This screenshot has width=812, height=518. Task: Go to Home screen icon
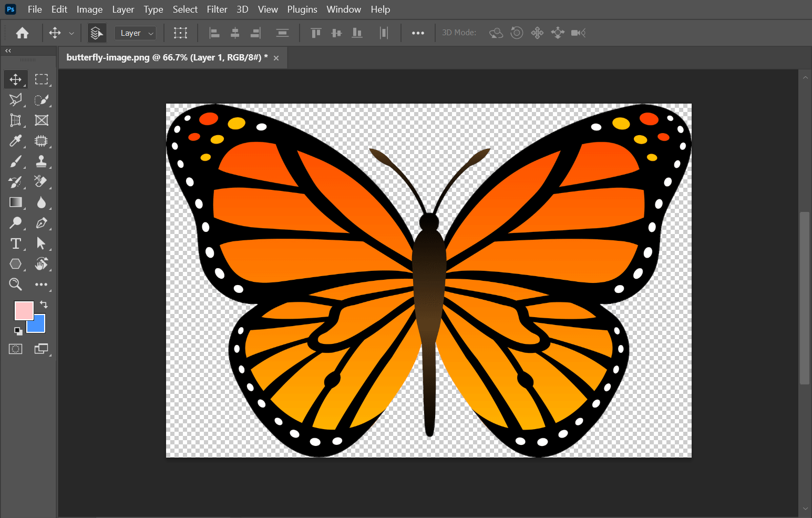pos(22,33)
